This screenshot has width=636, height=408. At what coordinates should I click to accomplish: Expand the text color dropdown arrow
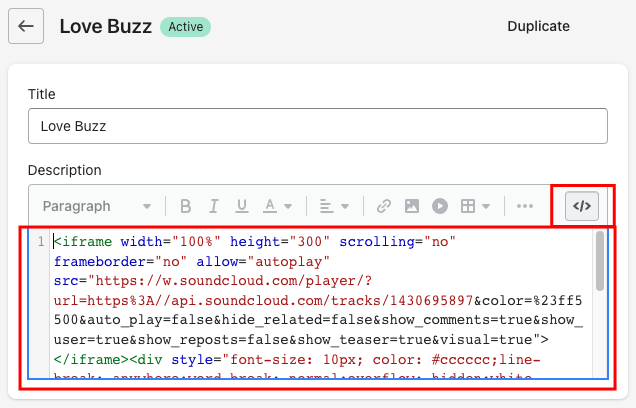[x=288, y=206]
